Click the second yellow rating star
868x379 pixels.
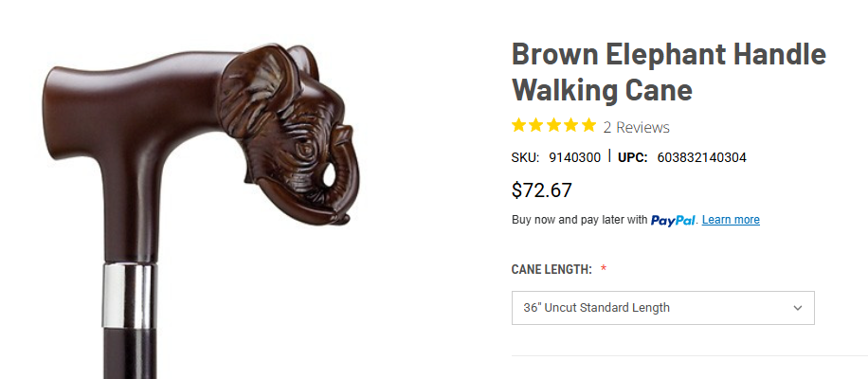tap(536, 125)
